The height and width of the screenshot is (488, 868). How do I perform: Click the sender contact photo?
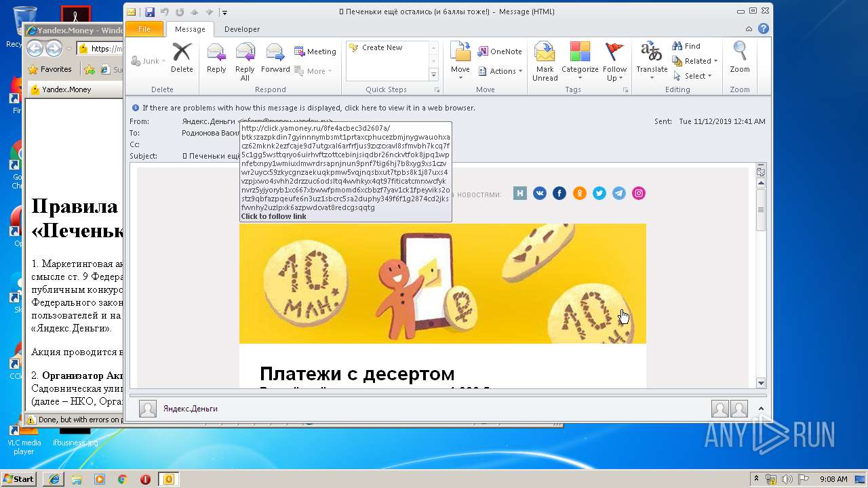(x=148, y=409)
